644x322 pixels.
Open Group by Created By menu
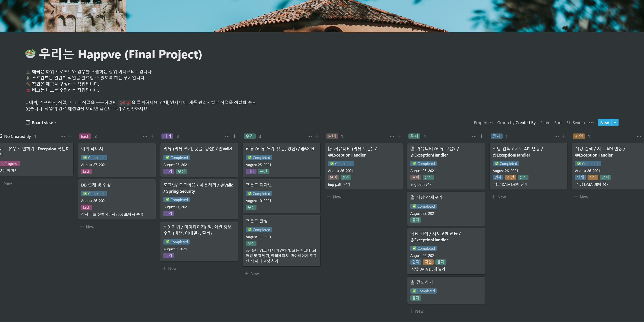coord(516,123)
